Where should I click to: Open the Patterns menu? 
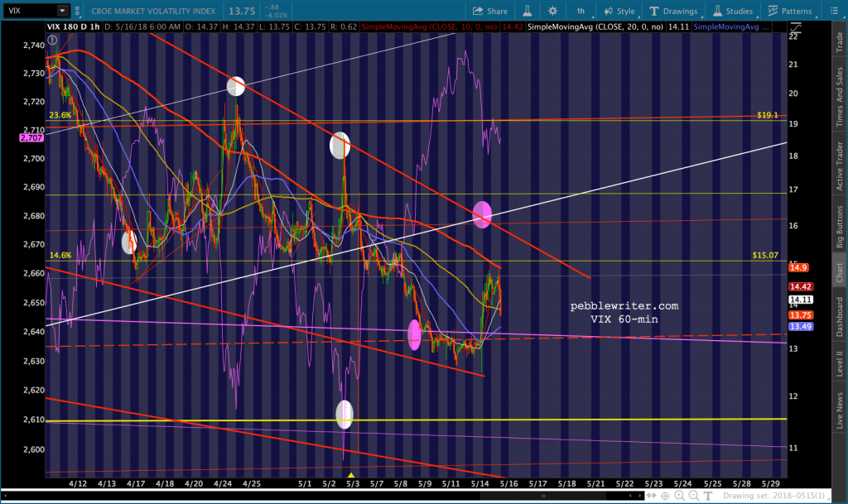click(x=790, y=11)
